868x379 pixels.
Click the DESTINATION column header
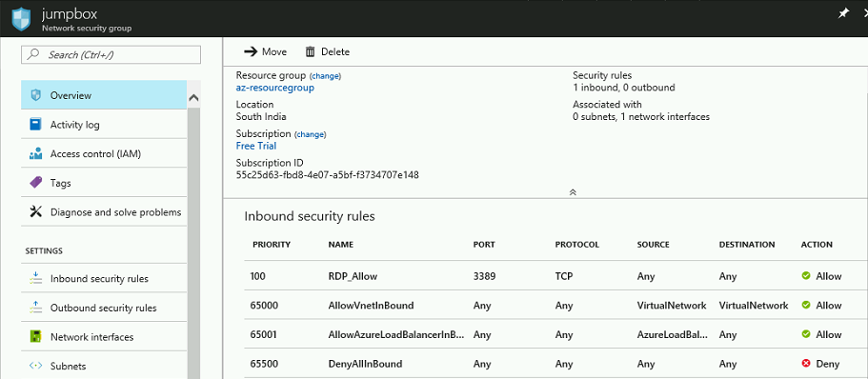click(747, 244)
